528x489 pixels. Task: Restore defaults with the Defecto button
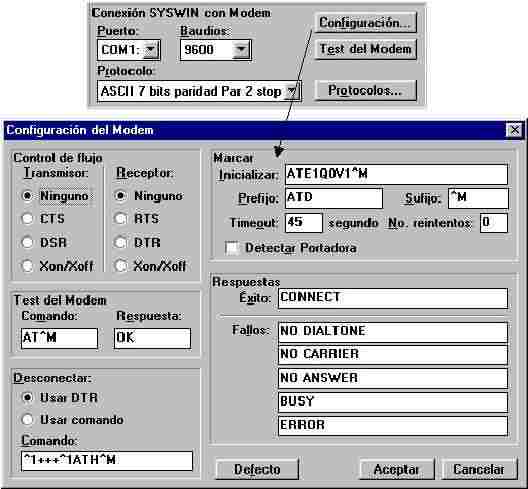coord(257,469)
